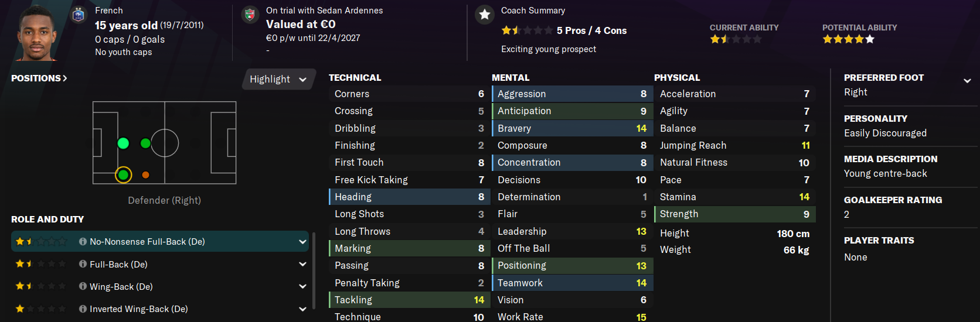Click info icon beside No-Nonsense Full-Back
The width and height of the screenshot is (980, 322).
click(x=83, y=241)
